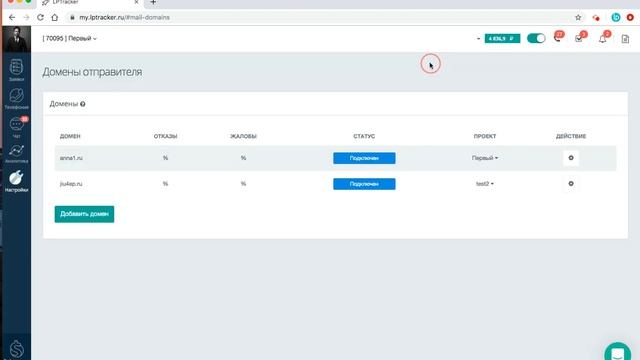Image resolution: width=640 pixels, height=360 pixels.
Task: Expand the Первый project dropdown for anna1.ru
Action: (485, 158)
